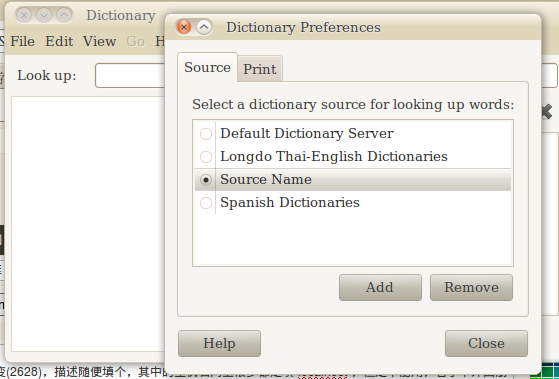The width and height of the screenshot is (559, 379).
Task: Click the Spanish Dictionaries label
Action: click(x=290, y=203)
